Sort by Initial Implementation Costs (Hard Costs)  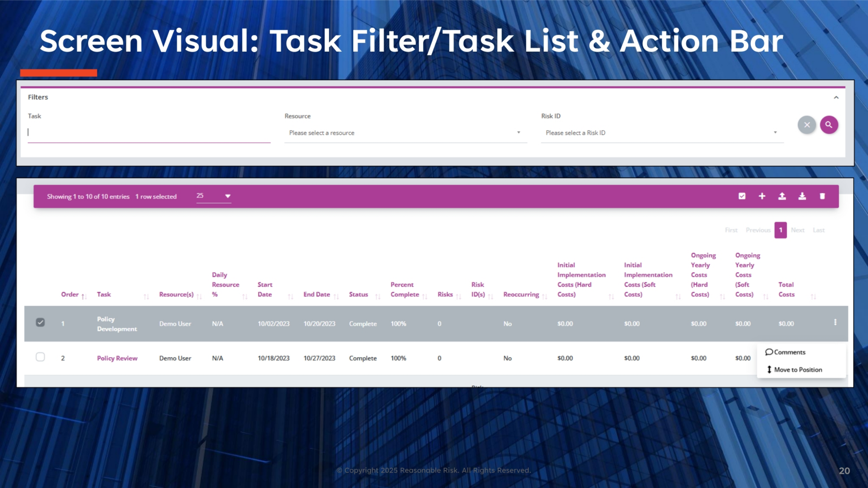click(611, 297)
